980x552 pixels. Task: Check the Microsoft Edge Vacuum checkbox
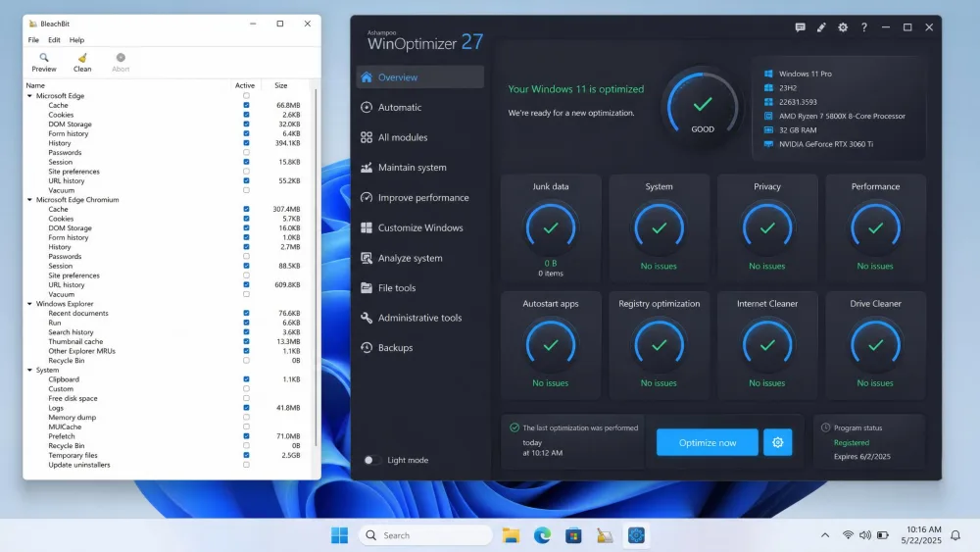(x=246, y=190)
